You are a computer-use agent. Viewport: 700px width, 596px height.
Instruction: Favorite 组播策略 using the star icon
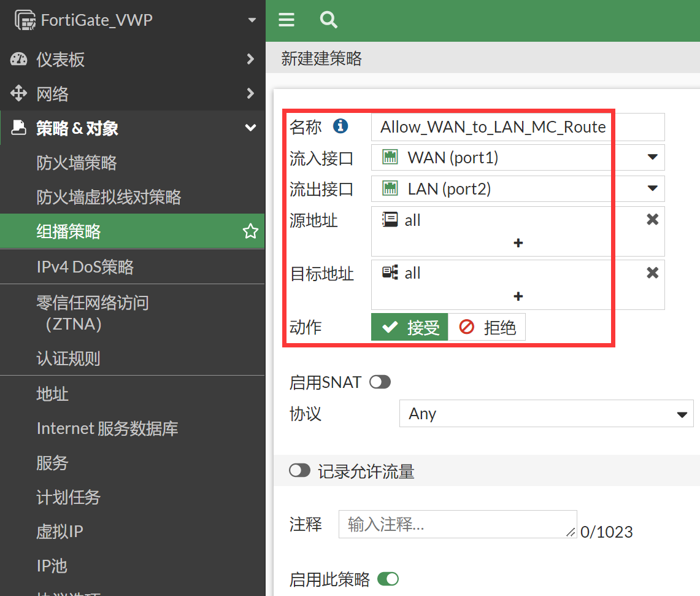click(250, 231)
